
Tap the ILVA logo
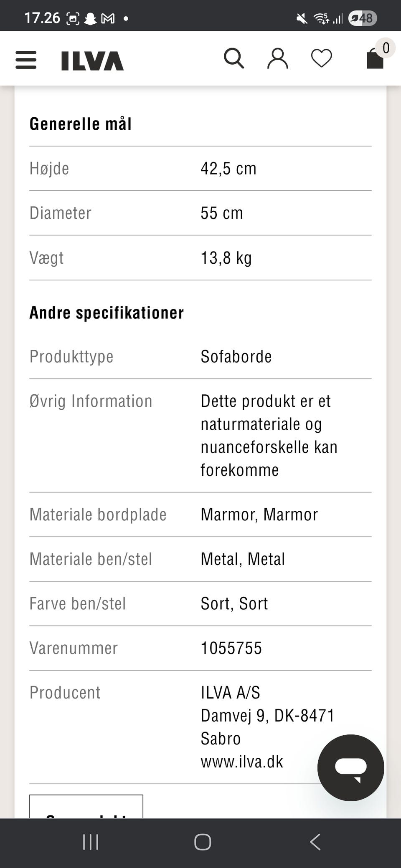click(92, 61)
